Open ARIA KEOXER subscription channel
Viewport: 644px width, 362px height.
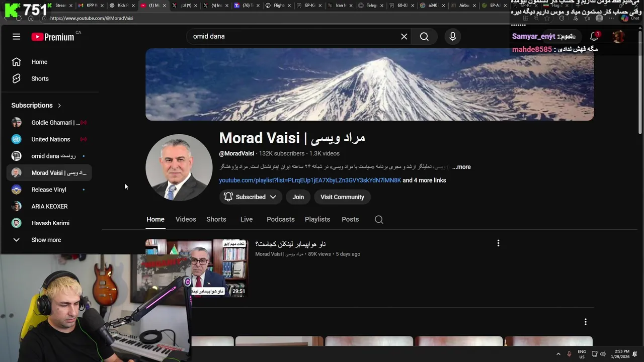pyautogui.click(x=49, y=206)
